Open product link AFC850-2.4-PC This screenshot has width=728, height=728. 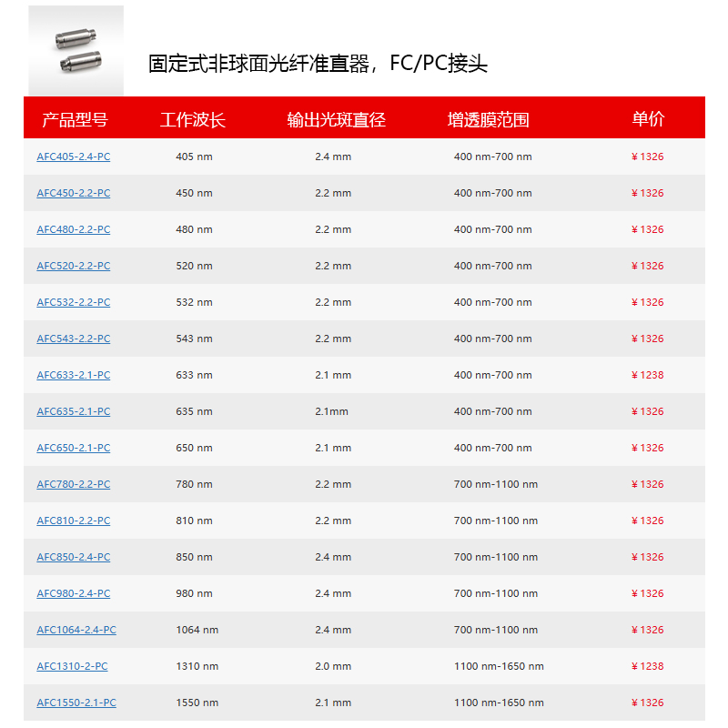(x=74, y=557)
